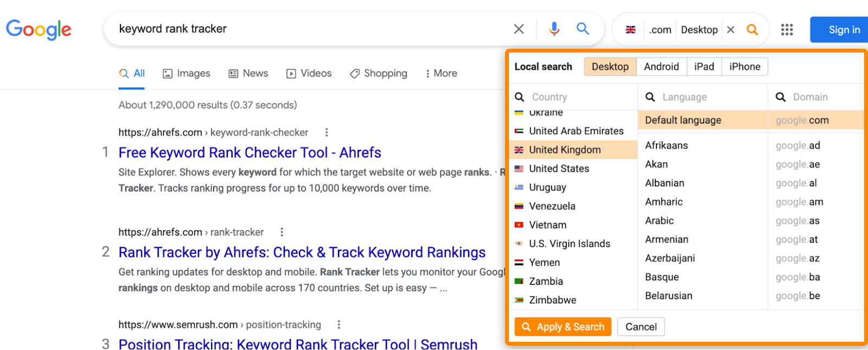The image size is (868, 350).
Task: Switch to the Videos tab
Action: click(x=309, y=73)
